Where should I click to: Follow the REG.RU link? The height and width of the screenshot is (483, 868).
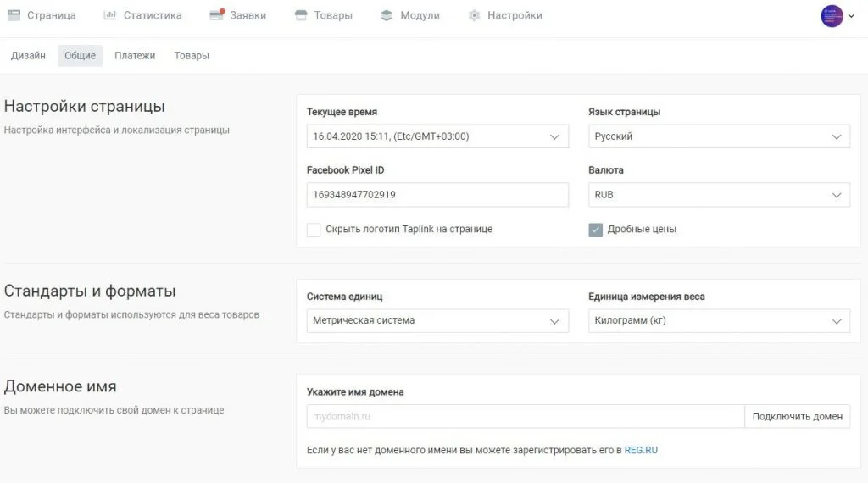click(x=641, y=450)
